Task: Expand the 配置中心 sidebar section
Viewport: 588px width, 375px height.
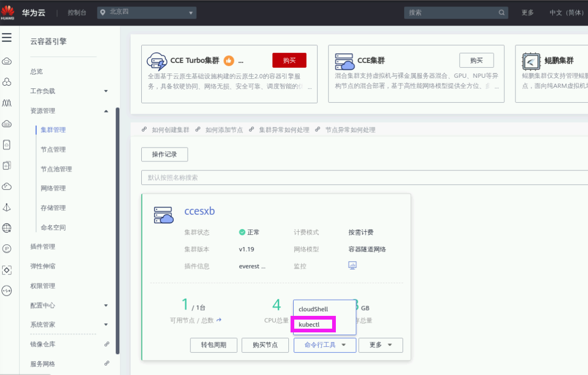Action: [x=106, y=305]
